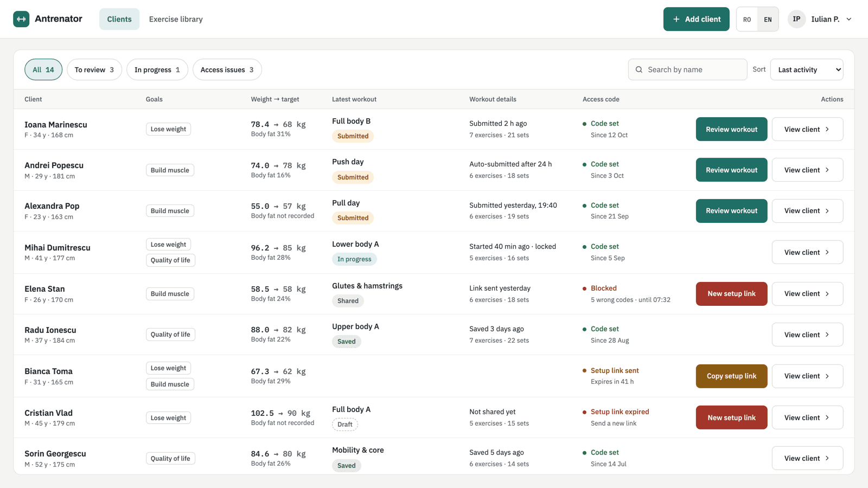The width and height of the screenshot is (868, 488).
Task: View client Mihai Dumitrescu
Action: coord(807,252)
